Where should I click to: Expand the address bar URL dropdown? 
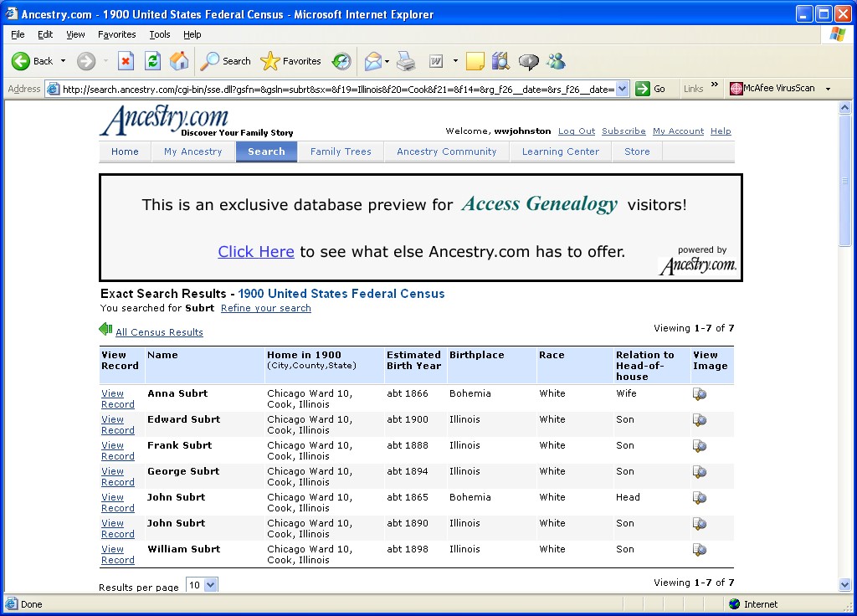pyautogui.click(x=622, y=89)
